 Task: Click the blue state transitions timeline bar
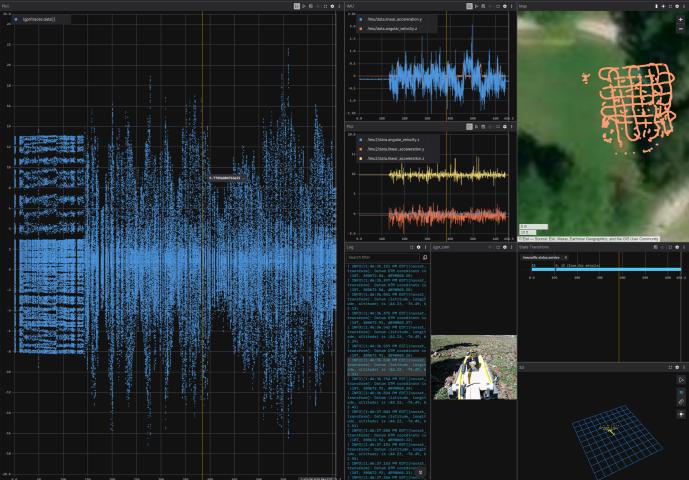tap(606, 269)
